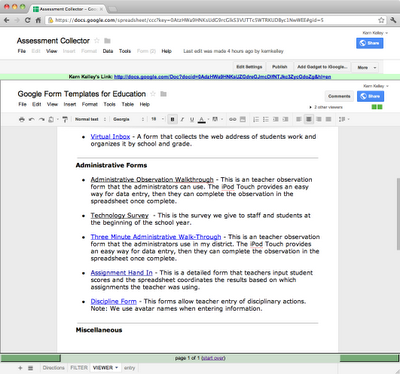Screen dimensions: 400x374
Task: Open the Data menu of Assessment Collector
Action: point(108,51)
